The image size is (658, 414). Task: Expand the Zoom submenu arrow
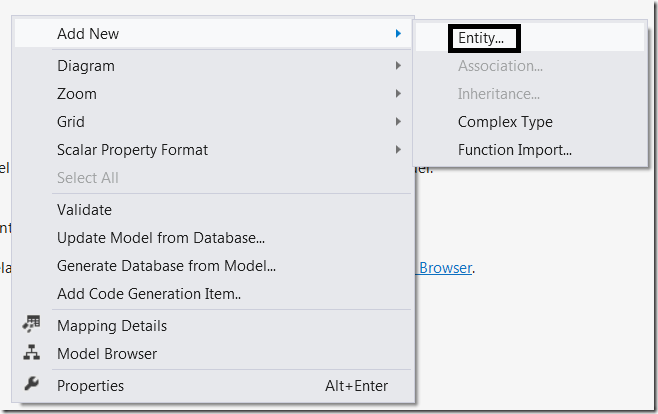pyautogui.click(x=398, y=94)
